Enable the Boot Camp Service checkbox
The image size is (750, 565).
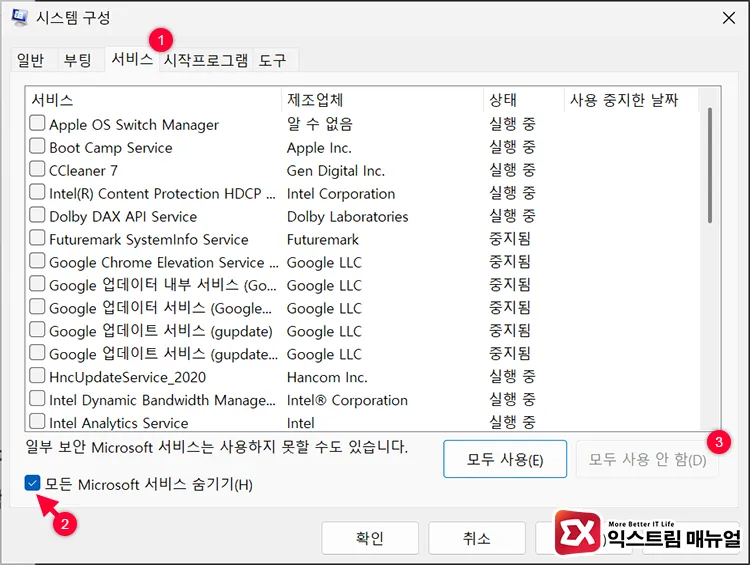click(x=37, y=146)
